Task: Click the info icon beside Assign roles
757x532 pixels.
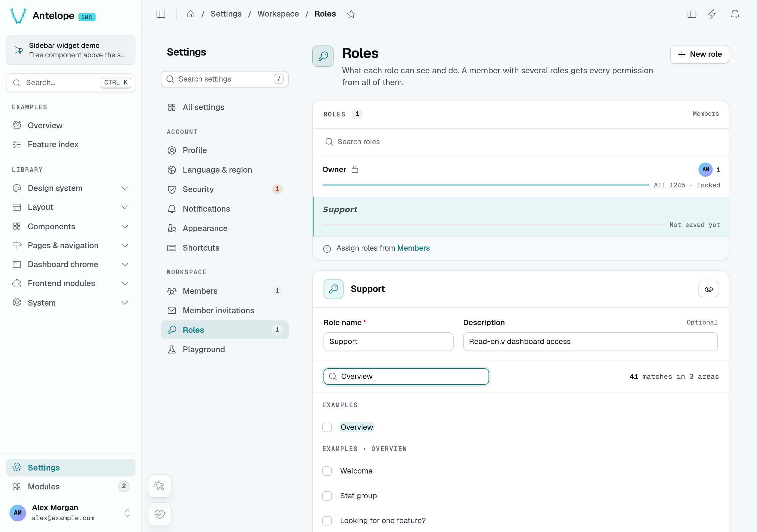Action: click(x=327, y=249)
